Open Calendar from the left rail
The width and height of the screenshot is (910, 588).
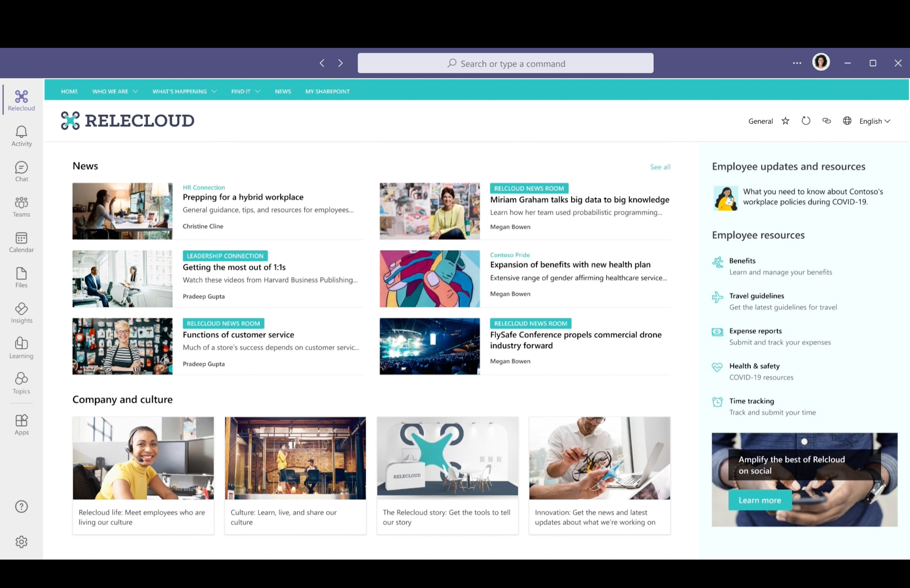pos(21,242)
